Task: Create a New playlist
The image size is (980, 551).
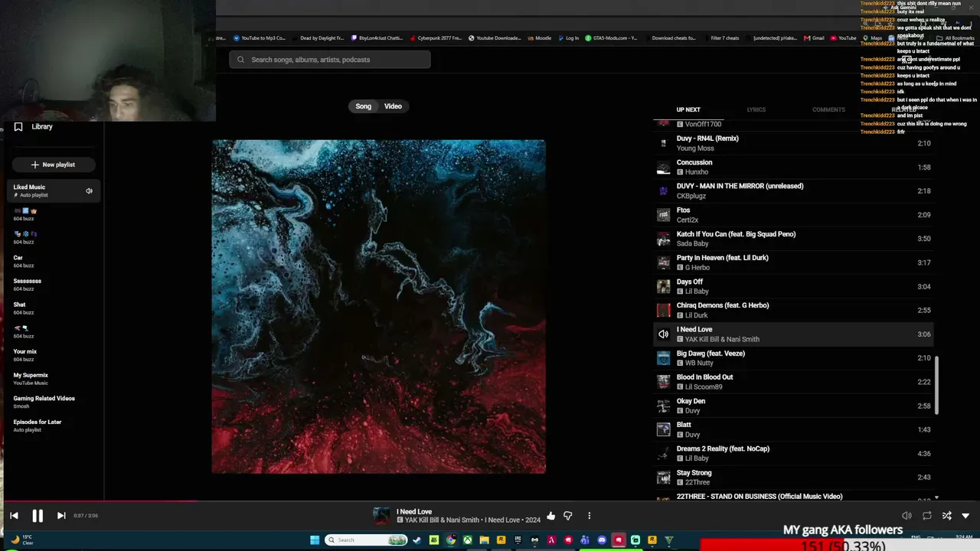Action: (x=53, y=165)
